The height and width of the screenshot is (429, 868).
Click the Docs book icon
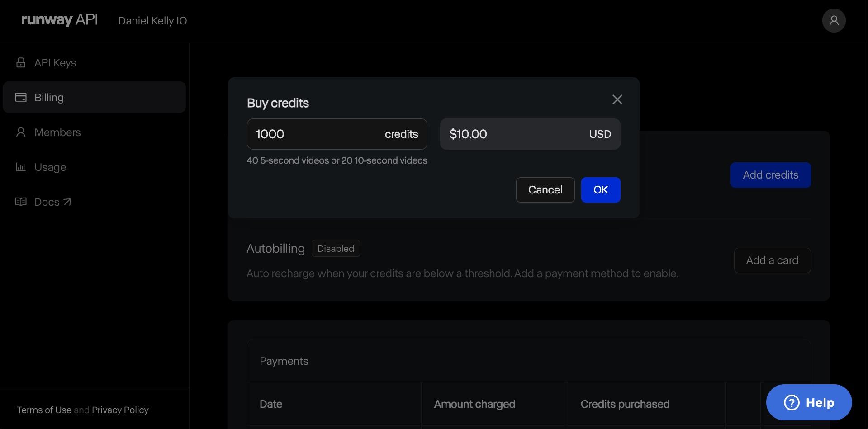click(x=21, y=202)
